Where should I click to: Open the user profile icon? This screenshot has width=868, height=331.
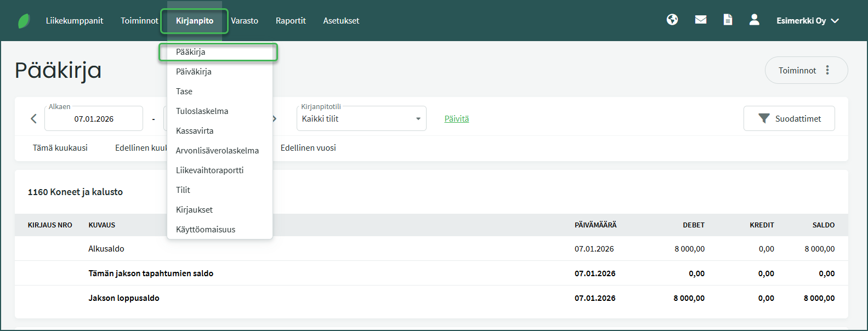pyautogui.click(x=754, y=20)
